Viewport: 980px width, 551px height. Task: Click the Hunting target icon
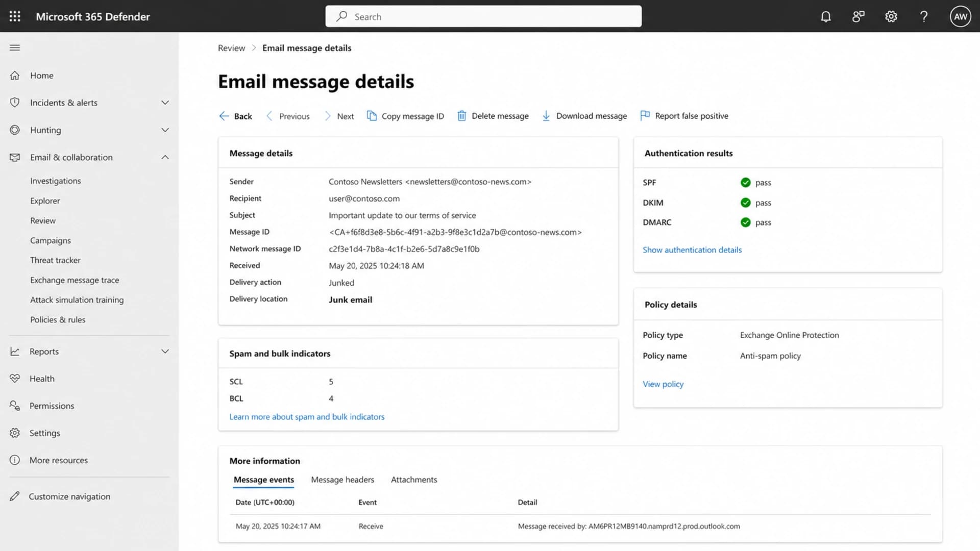pos(15,130)
